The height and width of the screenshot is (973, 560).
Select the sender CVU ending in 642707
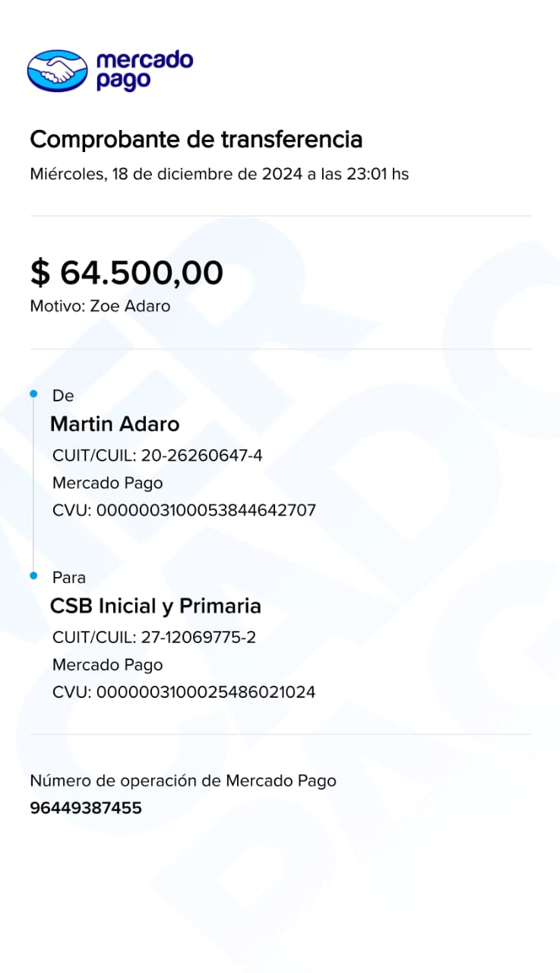pos(184,510)
